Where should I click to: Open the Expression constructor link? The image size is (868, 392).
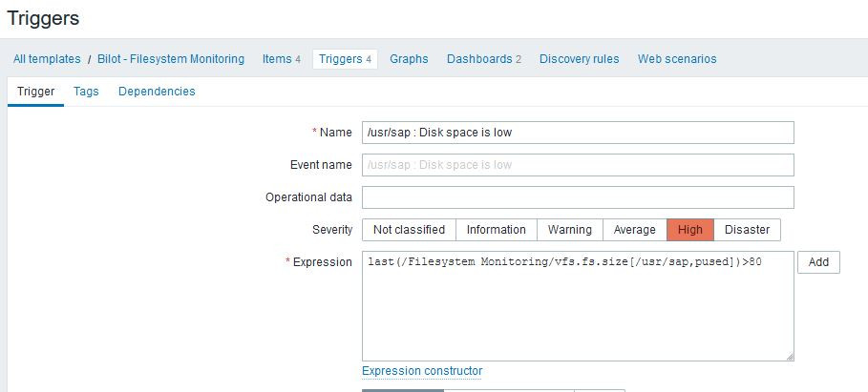(x=422, y=371)
